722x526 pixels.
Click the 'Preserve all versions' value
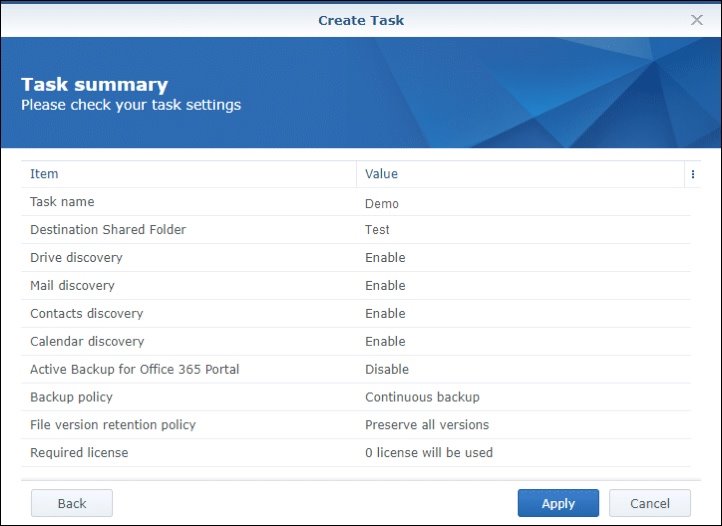coord(427,425)
